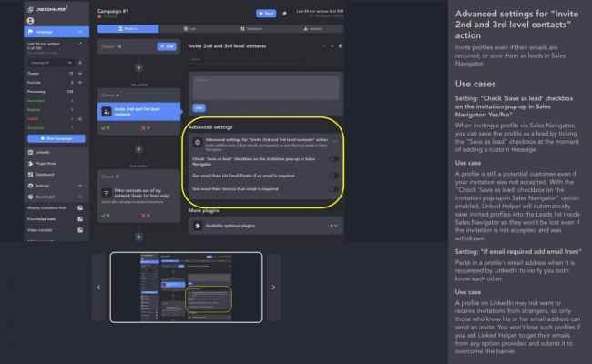Screen dimensions: 592x364
Task: Click inside the invitation message text area
Action: coord(266,88)
